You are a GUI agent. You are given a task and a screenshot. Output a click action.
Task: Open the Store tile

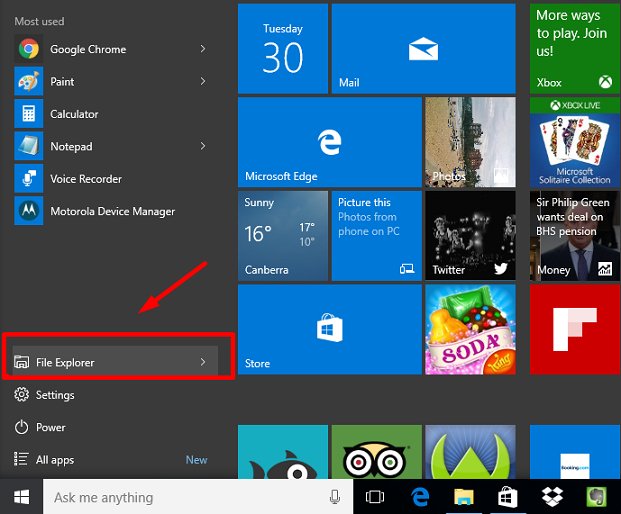tap(329, 330)
